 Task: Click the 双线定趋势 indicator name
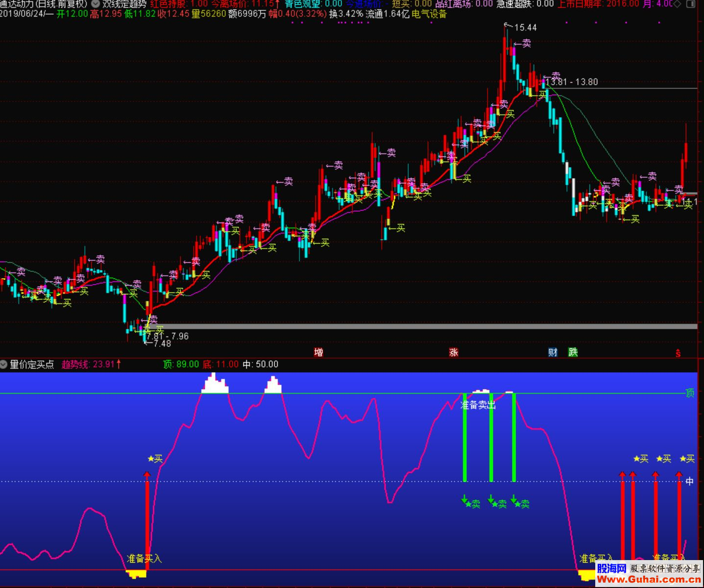pos(124,4)
